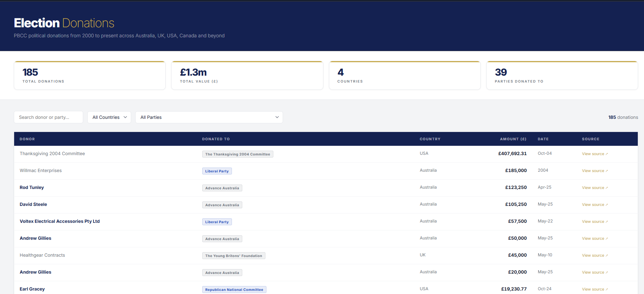Click the 185 Total Donations card
Screen dimensions: 644x294
90,75
